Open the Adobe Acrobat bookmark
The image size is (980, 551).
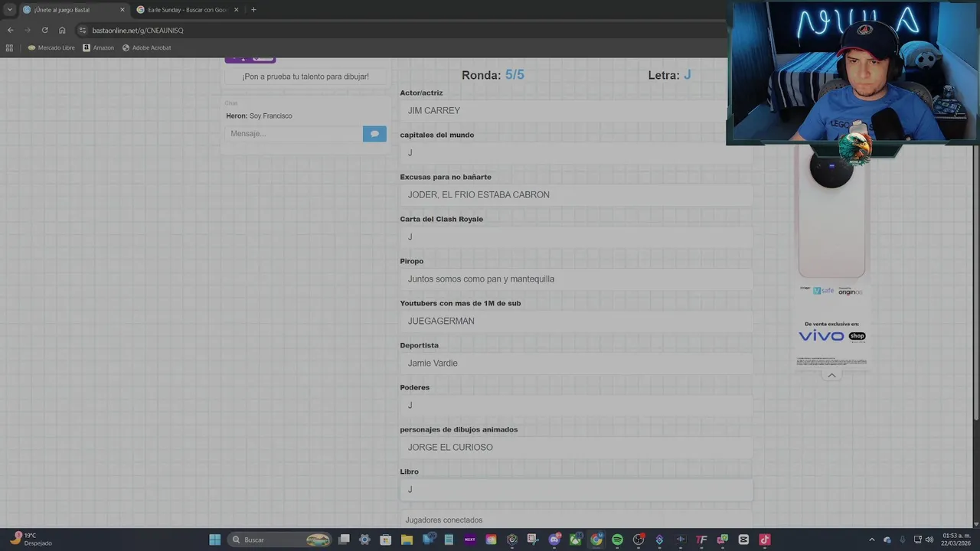[146, 47]
